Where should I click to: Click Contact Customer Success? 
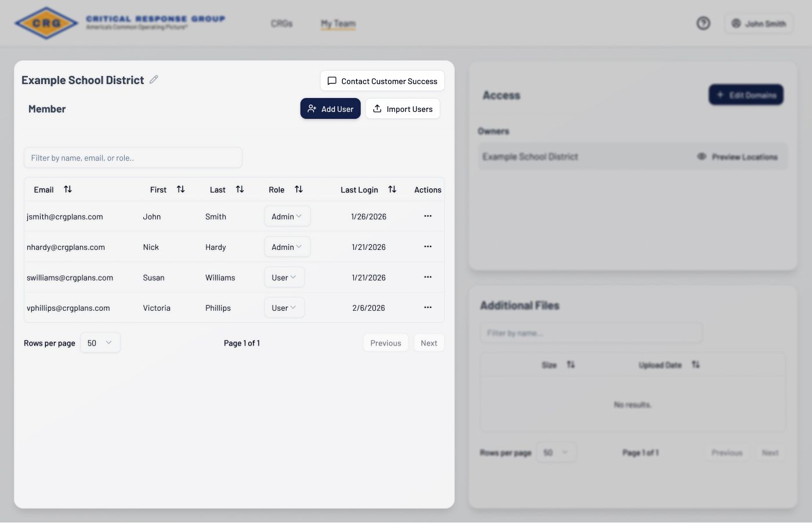point(382,81)
